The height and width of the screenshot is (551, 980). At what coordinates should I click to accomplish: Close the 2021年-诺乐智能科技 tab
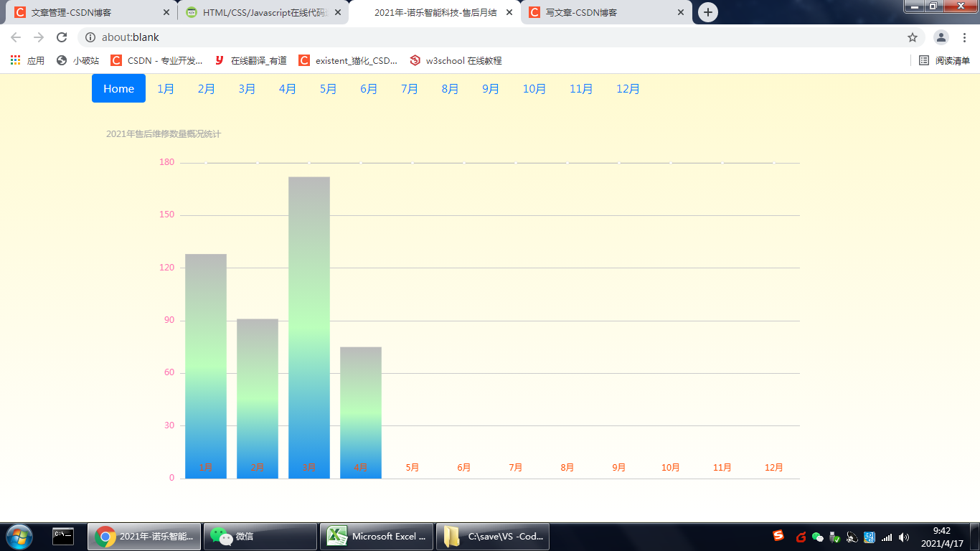coord(509,12)
